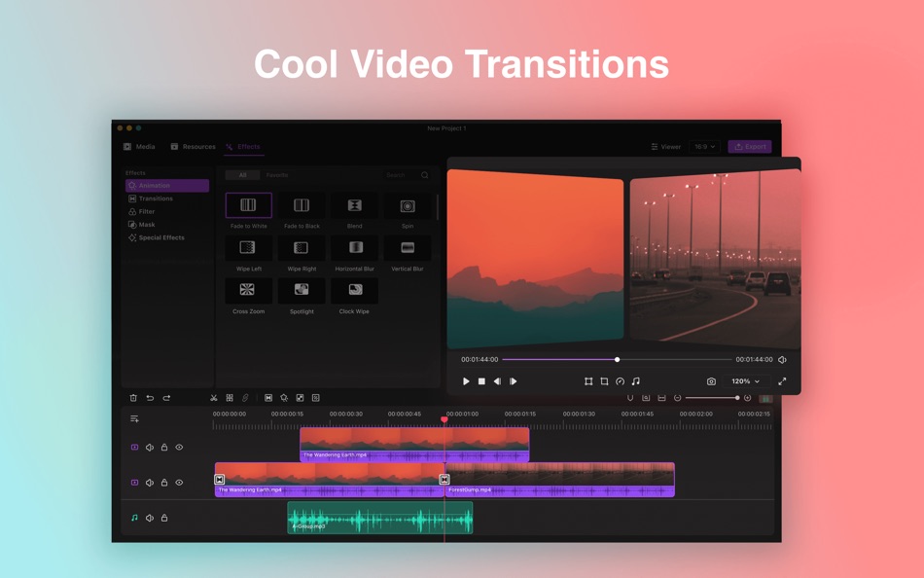The height and width of the screenshot is (578, 924).
Task: Open the 120% zoom level dropdown
Action: coord(744,381)
